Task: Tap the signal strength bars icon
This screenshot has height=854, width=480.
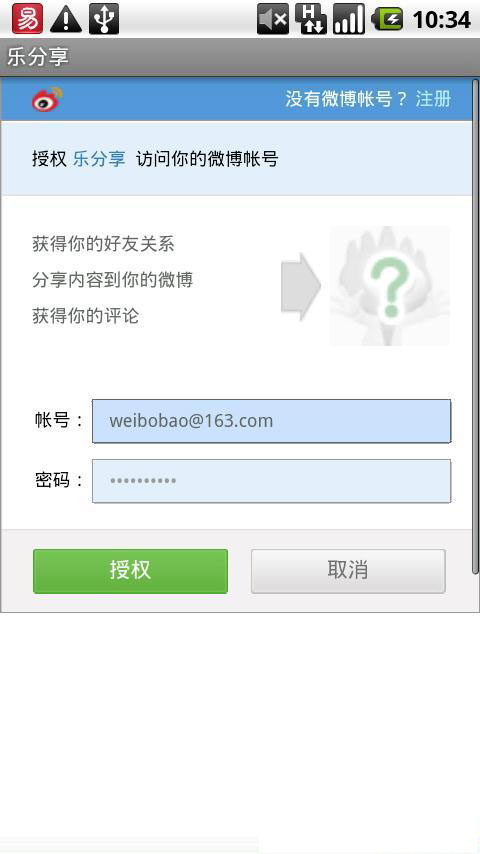Action: click(x=349, y=19)
